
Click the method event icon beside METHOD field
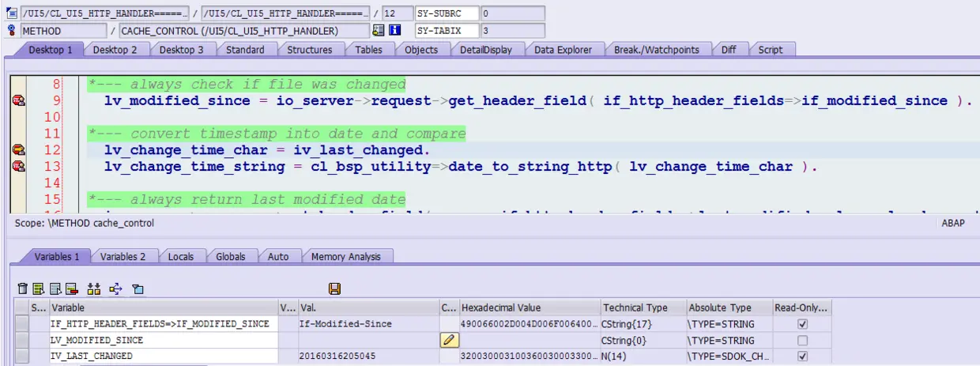point(11,30)
